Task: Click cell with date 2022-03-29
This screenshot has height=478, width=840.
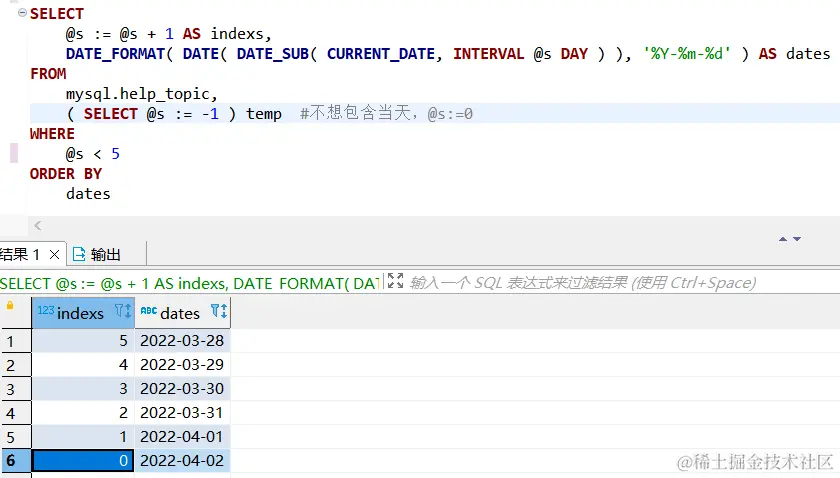Action: point(182,365)
